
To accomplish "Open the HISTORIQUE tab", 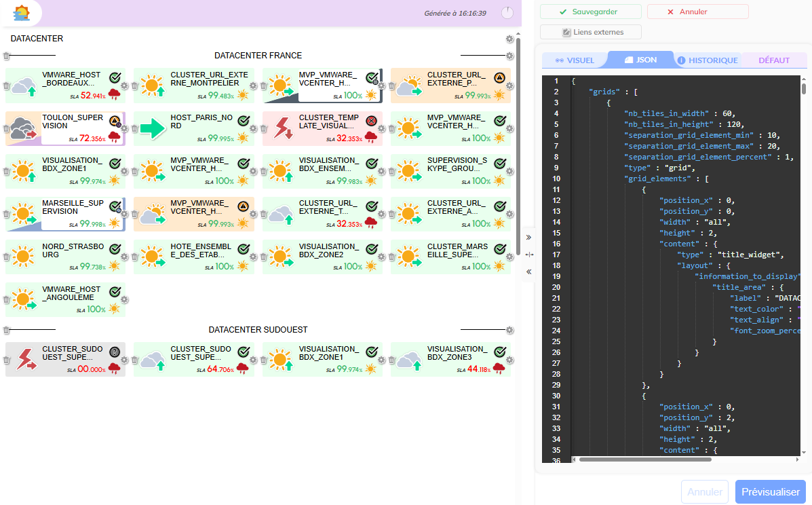I will 708,60.
